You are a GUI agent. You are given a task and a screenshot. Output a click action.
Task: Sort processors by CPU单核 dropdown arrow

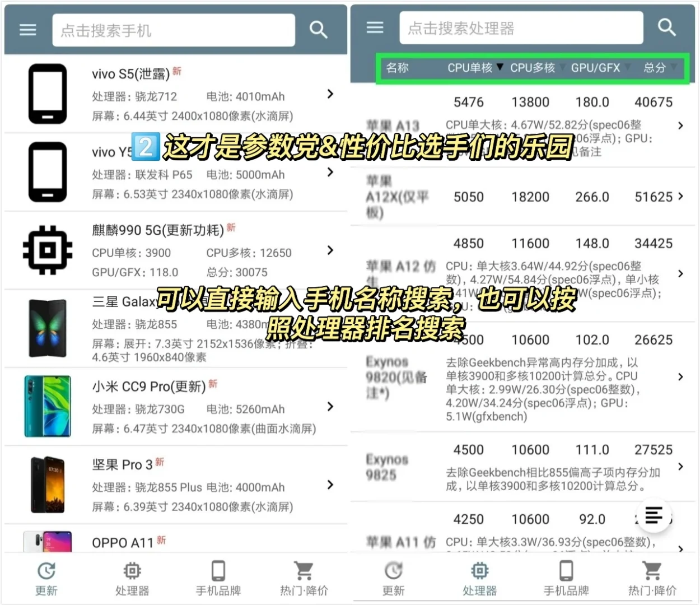(x=500, y=68)
